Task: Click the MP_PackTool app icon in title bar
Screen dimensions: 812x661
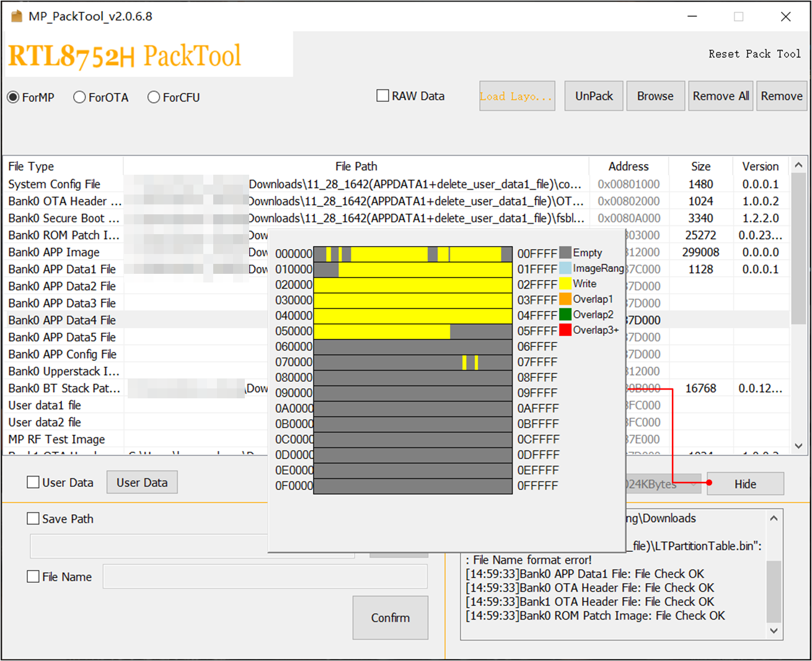Action: click(x=17, y=16)
